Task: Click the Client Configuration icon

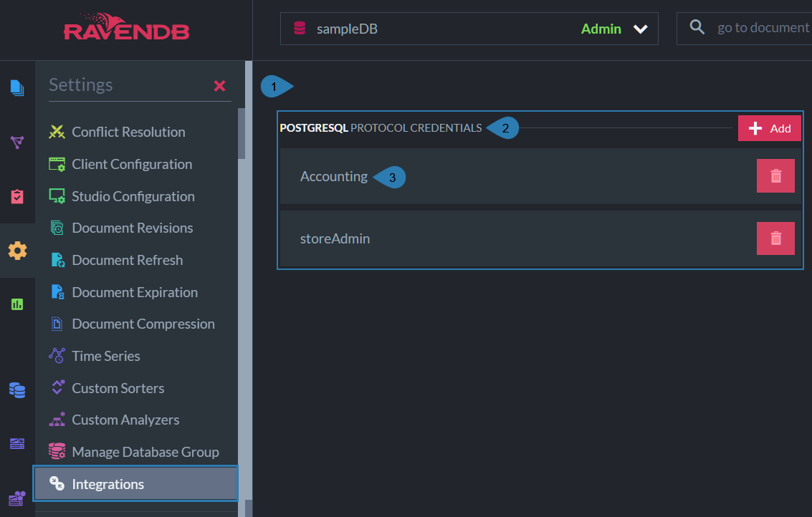Action: [57, 164]
